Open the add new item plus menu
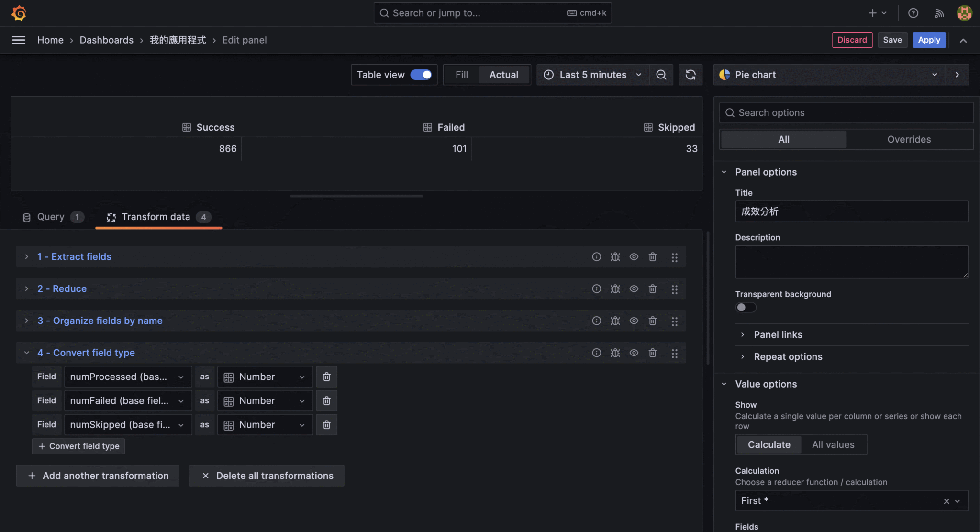 pos(878,13)
